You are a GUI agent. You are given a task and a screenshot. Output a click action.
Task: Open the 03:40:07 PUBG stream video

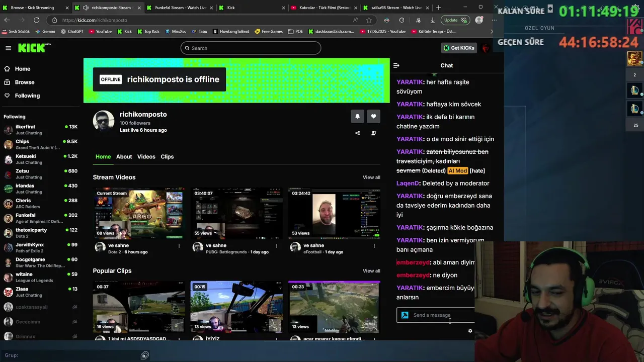tap(236, 213)
